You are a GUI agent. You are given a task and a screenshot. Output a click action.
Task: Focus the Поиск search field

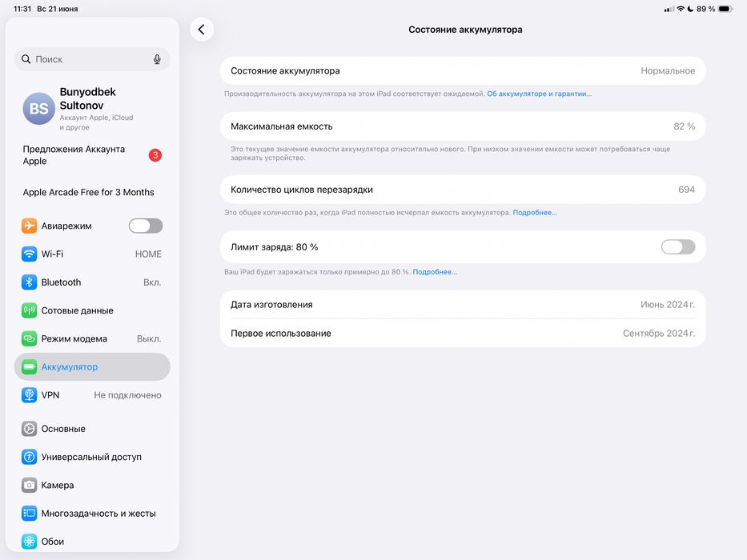click(x=92, y=59)
